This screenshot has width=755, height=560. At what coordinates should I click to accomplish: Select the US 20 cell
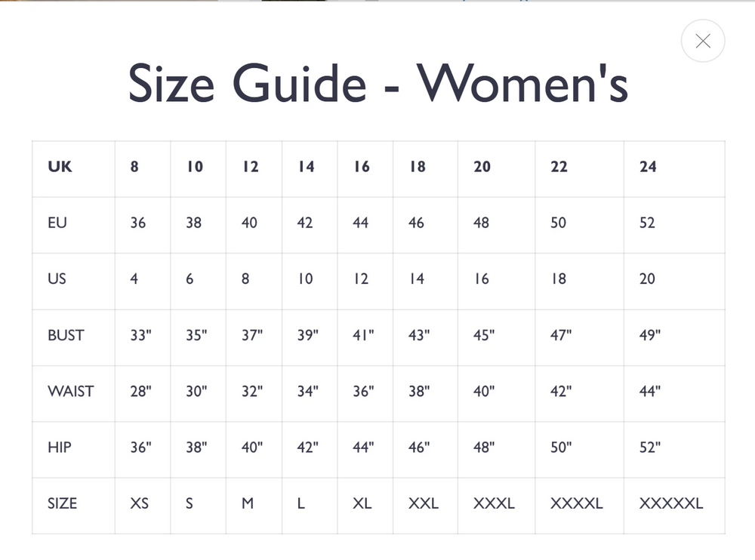click(647, 278)
